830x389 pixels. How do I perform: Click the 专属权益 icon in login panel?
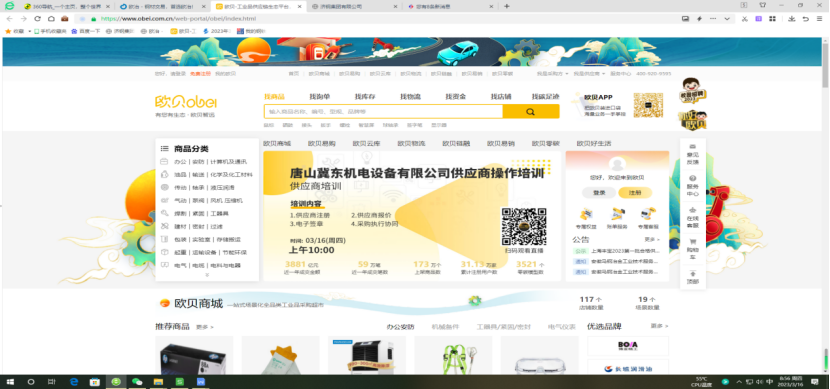pyautogui.click(x=587, y=217)
